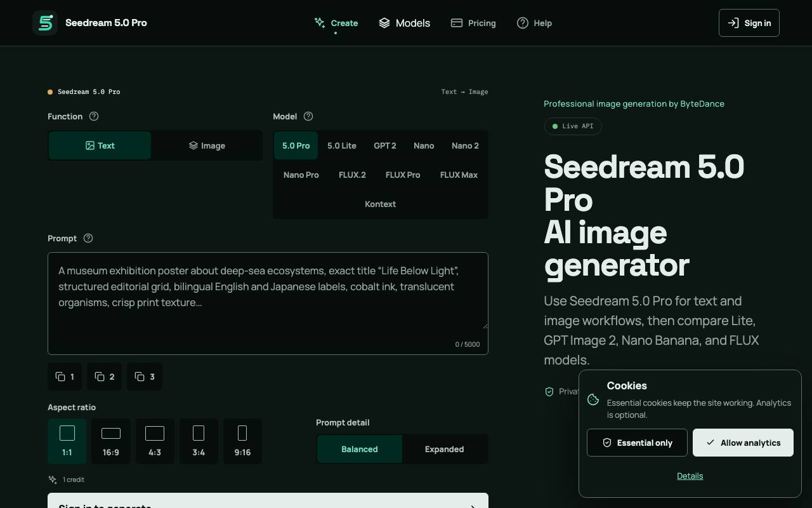This screenshot has width=812, height=508.
Task: Click the Seedream S logo icon
Action: (45, 23)
